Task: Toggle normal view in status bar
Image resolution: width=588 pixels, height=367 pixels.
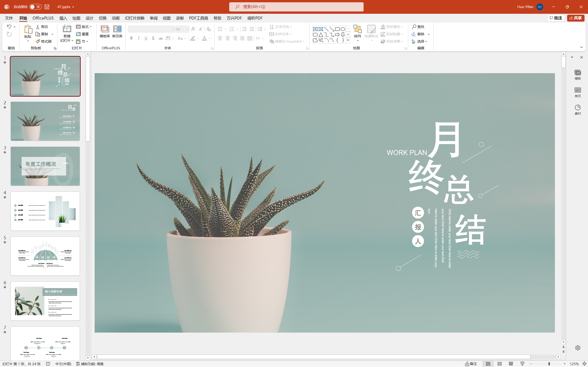Action: [488, 364]
